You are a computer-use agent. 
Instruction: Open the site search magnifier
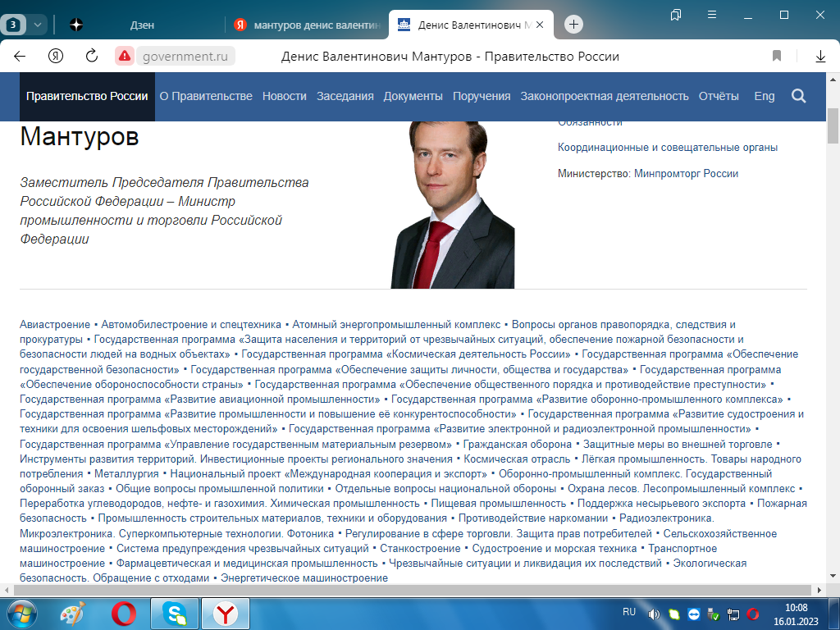pyautogui.click(x=798, y=96)
